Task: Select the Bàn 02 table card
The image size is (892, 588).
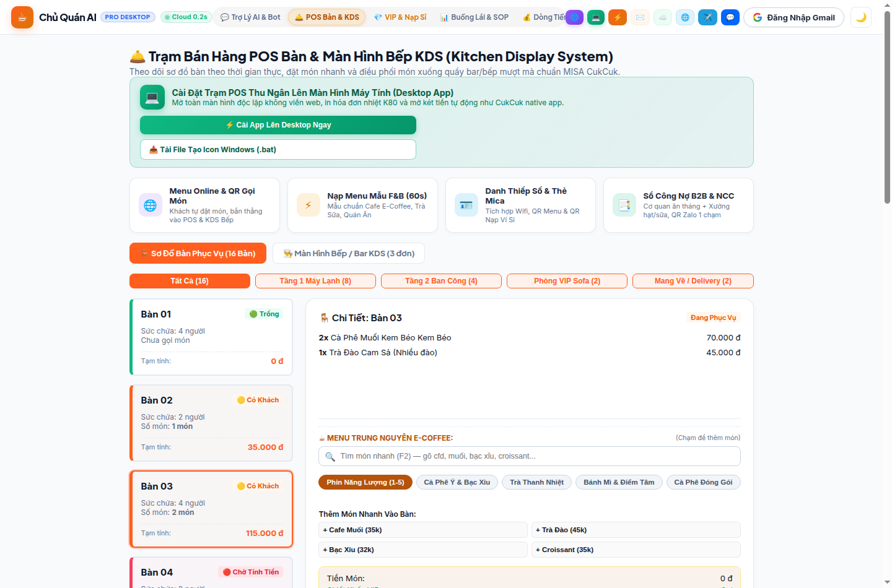Action: (x=211, y=423)
